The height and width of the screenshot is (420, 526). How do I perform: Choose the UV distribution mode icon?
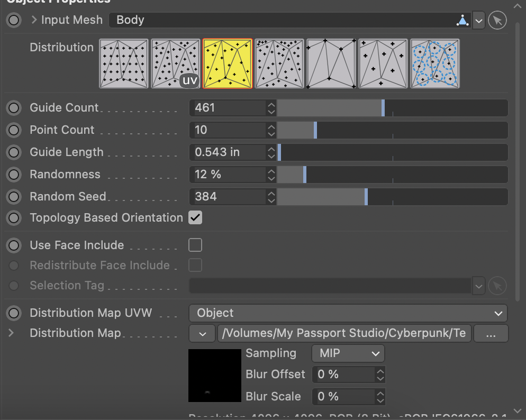point(175,63)
